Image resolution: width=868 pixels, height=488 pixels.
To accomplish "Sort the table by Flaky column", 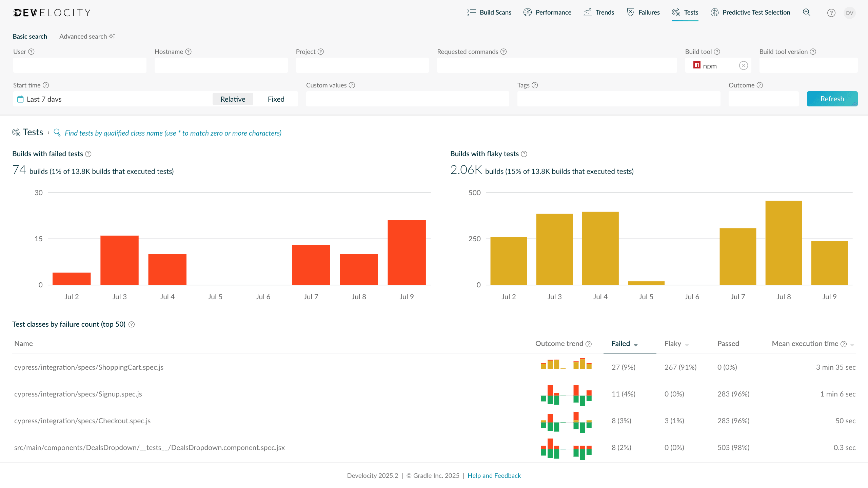I will coord(674,343).
